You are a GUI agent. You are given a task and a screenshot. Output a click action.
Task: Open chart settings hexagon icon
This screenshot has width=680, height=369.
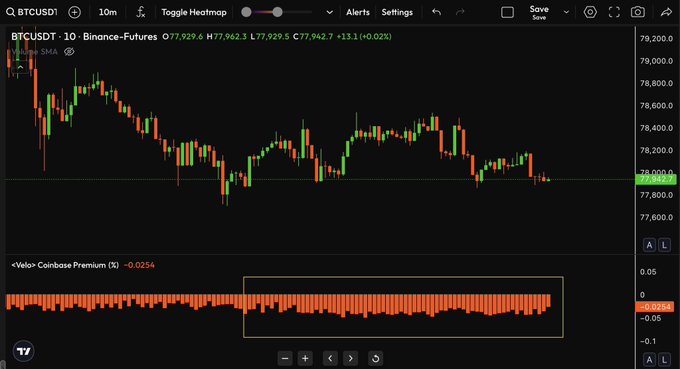pos(590,12)
